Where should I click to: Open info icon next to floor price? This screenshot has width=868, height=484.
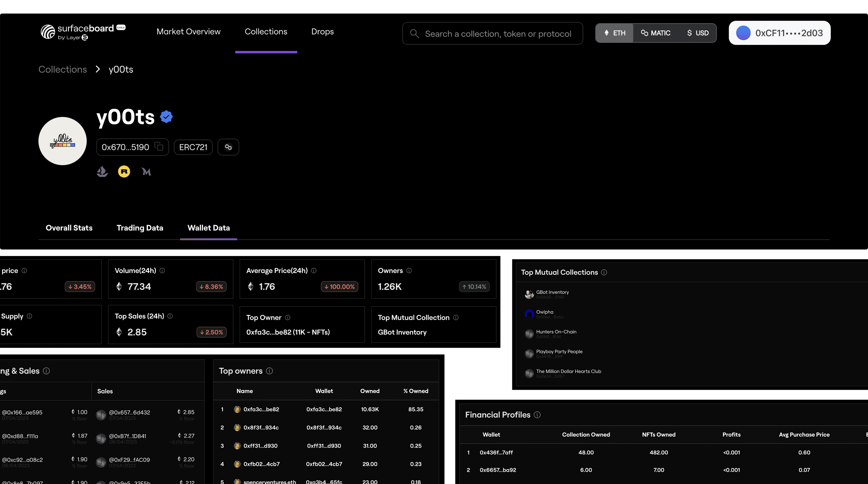(x=24, y=271)
